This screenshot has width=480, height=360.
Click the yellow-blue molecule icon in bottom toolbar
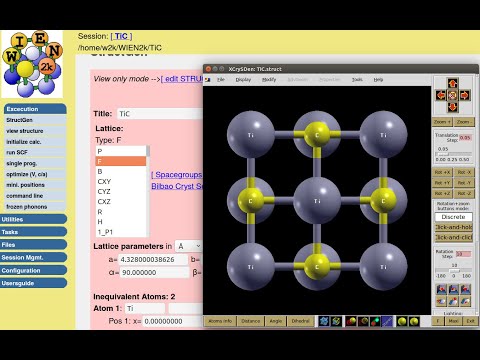click(336, 321)
